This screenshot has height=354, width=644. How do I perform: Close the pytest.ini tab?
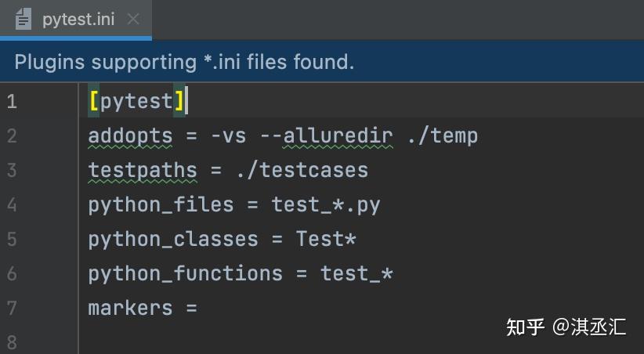tap(133, 19)
